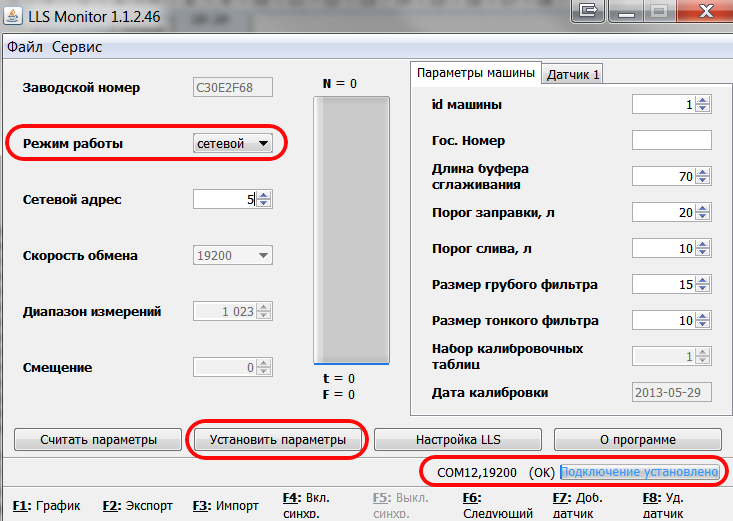
Task: Click the О программе button
Action: pyautogui.click(x=638, y=440)
